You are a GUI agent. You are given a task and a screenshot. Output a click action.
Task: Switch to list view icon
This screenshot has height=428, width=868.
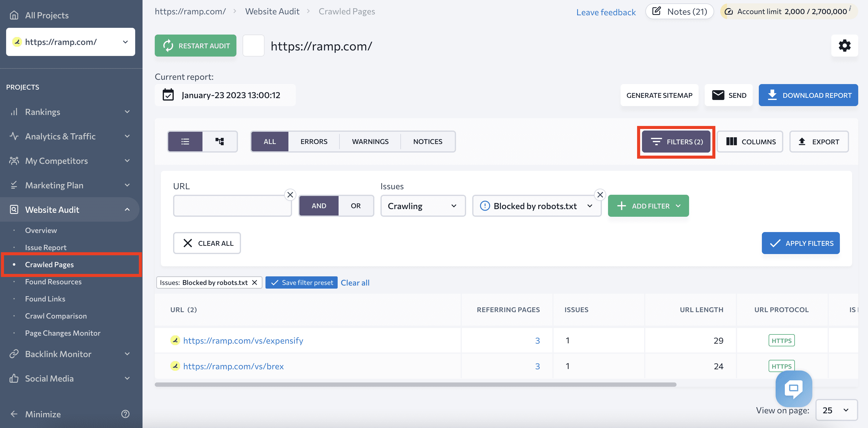(x=185, y=142)
